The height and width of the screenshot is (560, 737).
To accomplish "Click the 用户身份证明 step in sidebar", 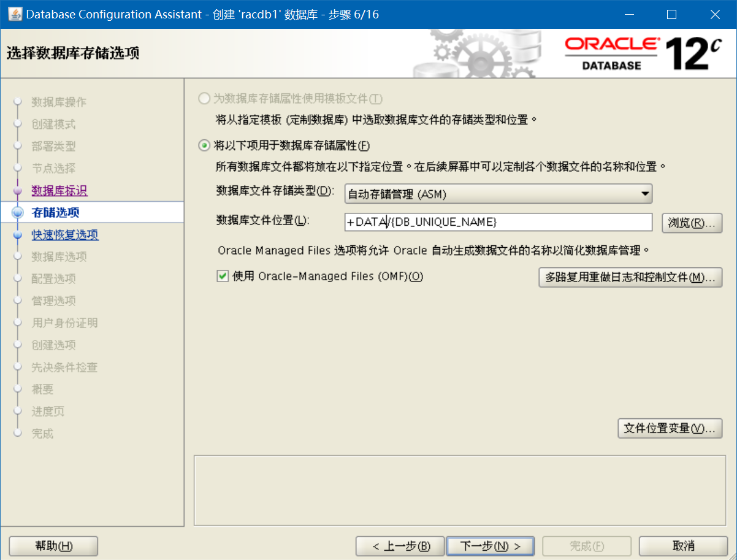I will coord(64,323).
